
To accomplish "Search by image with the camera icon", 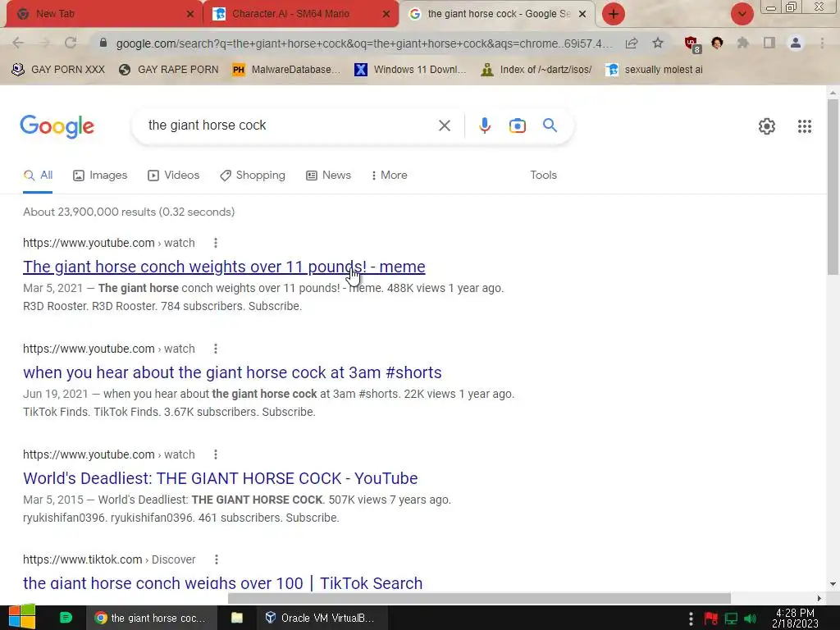I will (517, 126).
